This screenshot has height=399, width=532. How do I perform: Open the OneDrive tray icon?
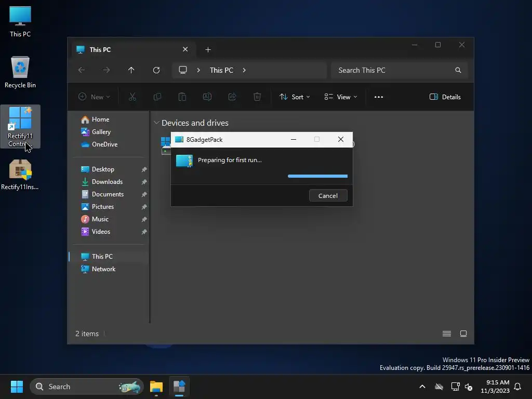point(439,387)
